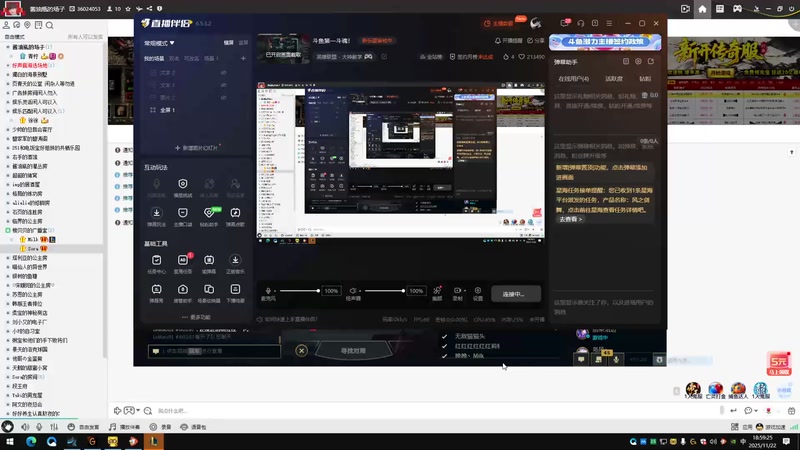The height and width of the screenshot is (450, 800).
Task: Click the chat input field in background window
Action: 434,411
